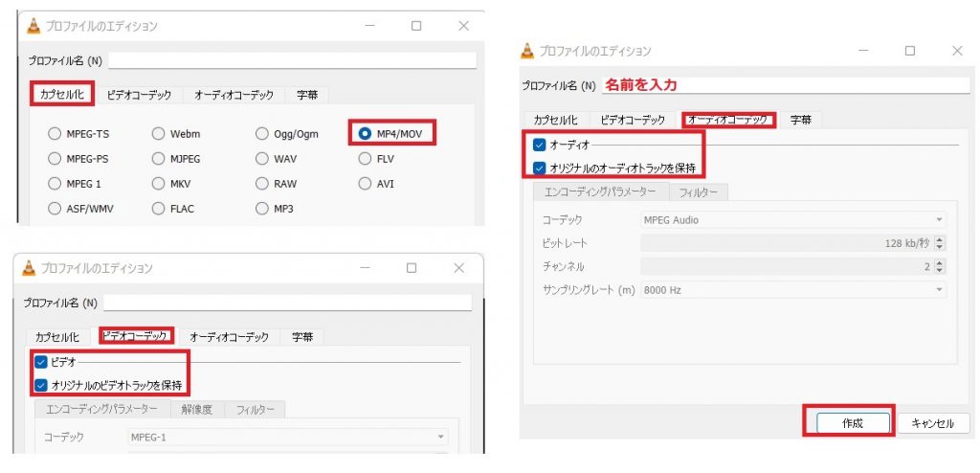Choose the MPEG 1 radio button

pos(55,184)
